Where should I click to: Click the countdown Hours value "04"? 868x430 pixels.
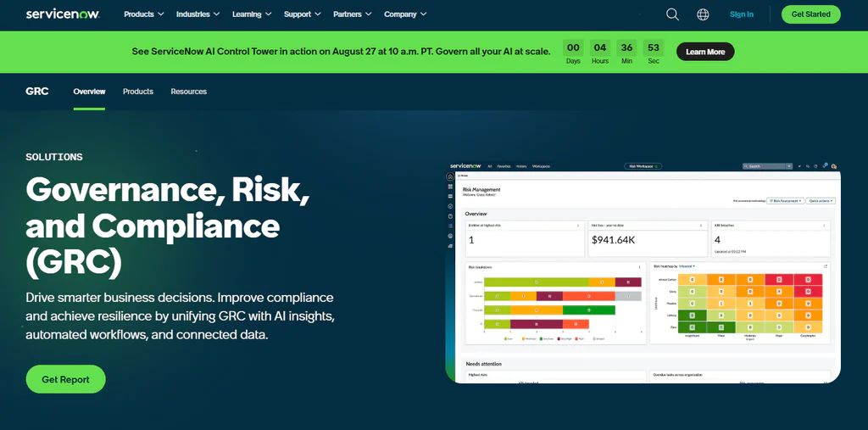600,47
